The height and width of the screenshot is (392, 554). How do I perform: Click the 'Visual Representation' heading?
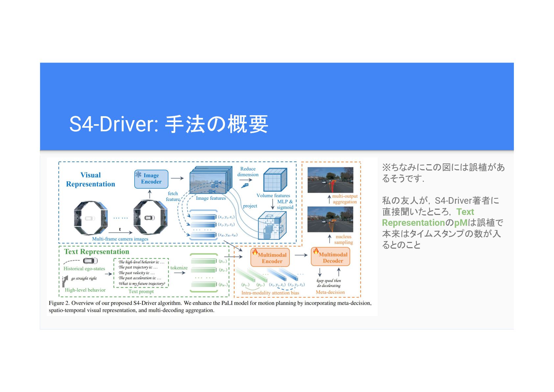coord(90,179)
